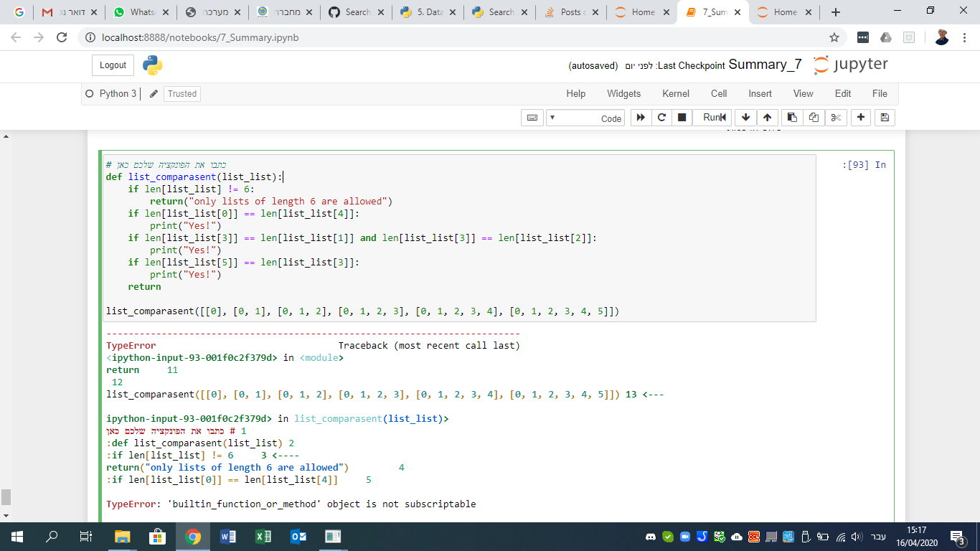Click the Jupyter logo
This screenshot has width=980, height=551.
coord(851,65)
